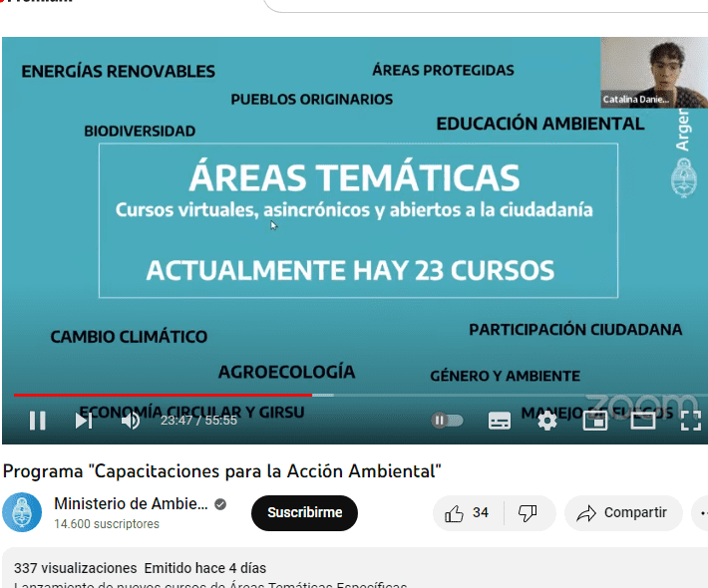The height and width of the screenshot is (588, 708).
Task: Enter fullscreen mode
Action: 690,421
